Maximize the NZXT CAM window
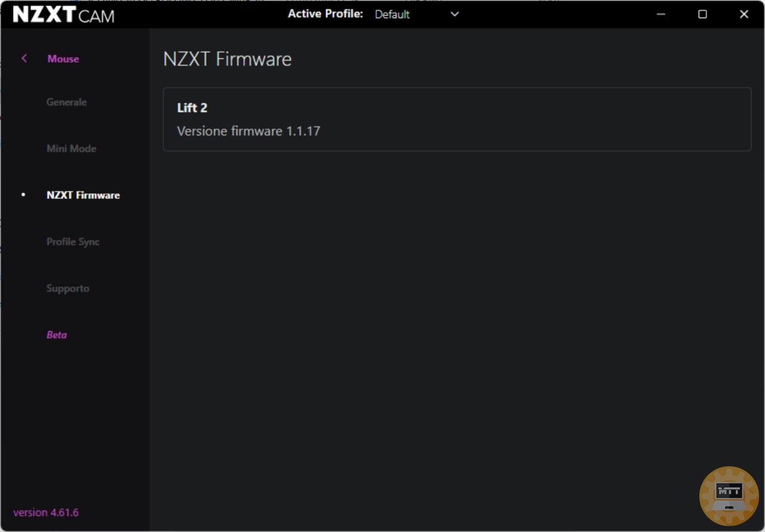Screen dimensions: 765x532 point(702,14)
